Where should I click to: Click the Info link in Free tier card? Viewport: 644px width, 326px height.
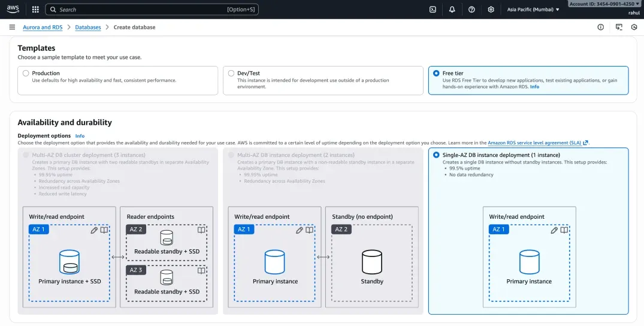tap(534, 87)
